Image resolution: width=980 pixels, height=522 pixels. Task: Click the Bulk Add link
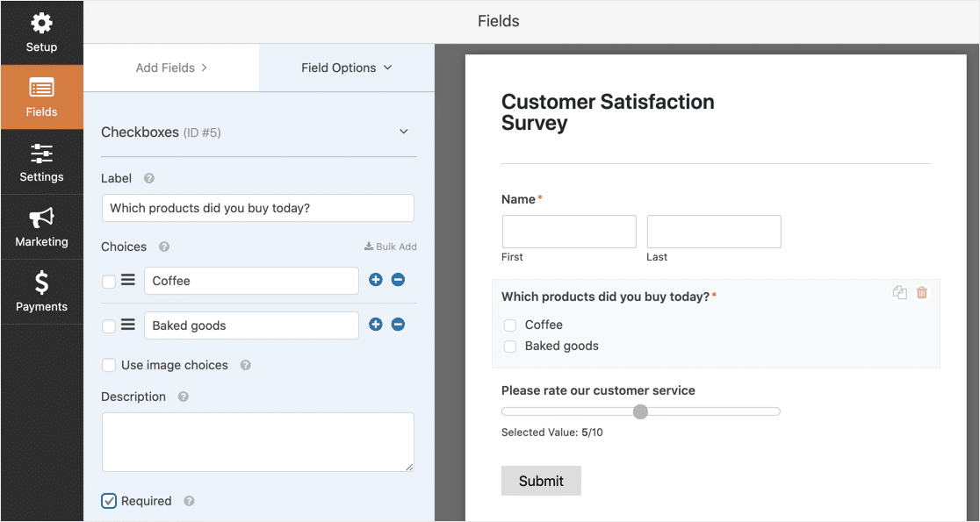click(391, 247)
